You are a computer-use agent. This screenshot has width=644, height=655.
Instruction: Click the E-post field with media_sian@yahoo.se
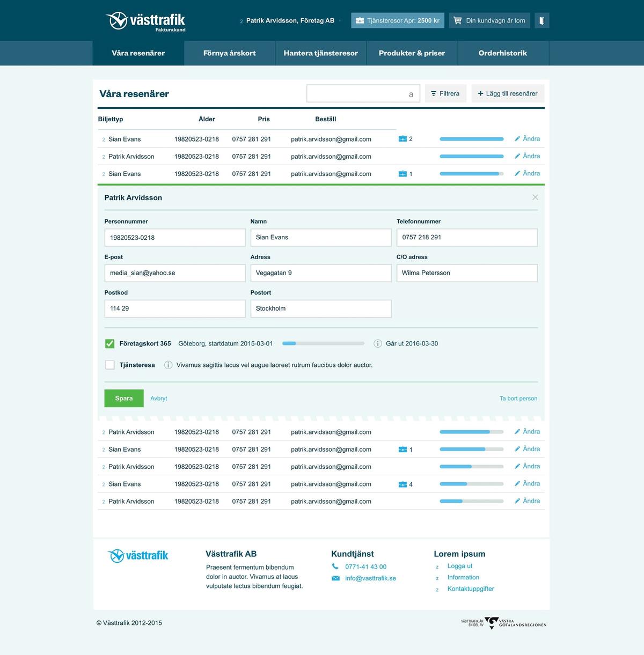pyautogui.click(x=175, y=273)
